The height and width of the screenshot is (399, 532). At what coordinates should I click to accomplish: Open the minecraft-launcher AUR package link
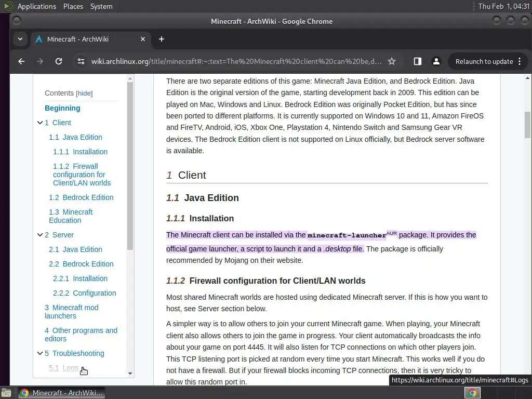tap(347, 235)
